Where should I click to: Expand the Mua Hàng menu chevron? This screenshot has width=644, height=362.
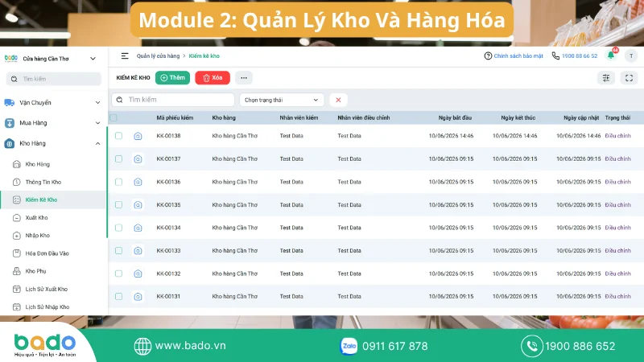click(97, 123)
